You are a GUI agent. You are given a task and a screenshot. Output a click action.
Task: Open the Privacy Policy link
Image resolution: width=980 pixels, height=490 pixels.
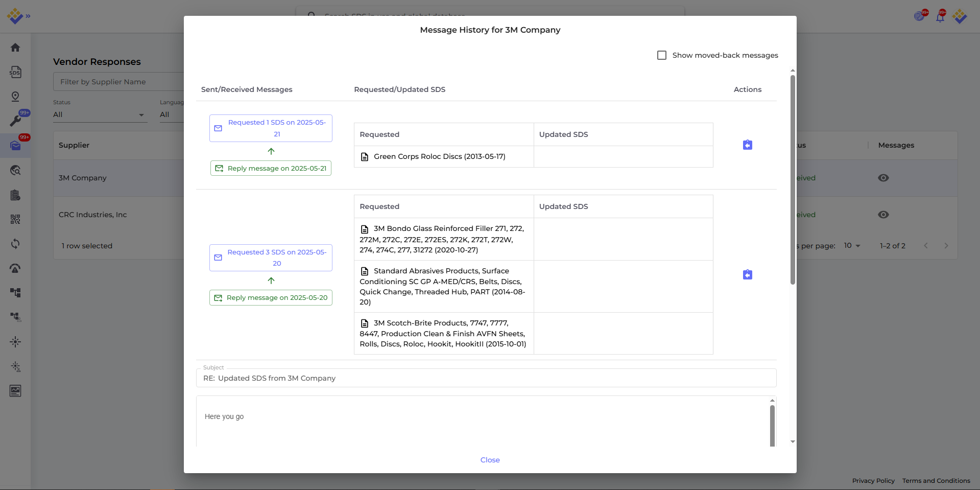[873, 481]
